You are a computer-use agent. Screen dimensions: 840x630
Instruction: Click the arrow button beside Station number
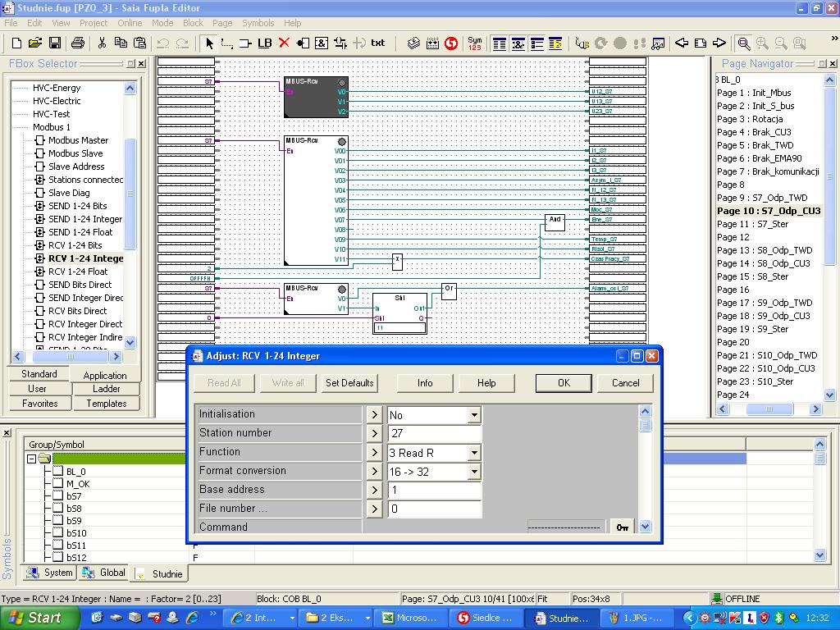(x=374, y=433)
